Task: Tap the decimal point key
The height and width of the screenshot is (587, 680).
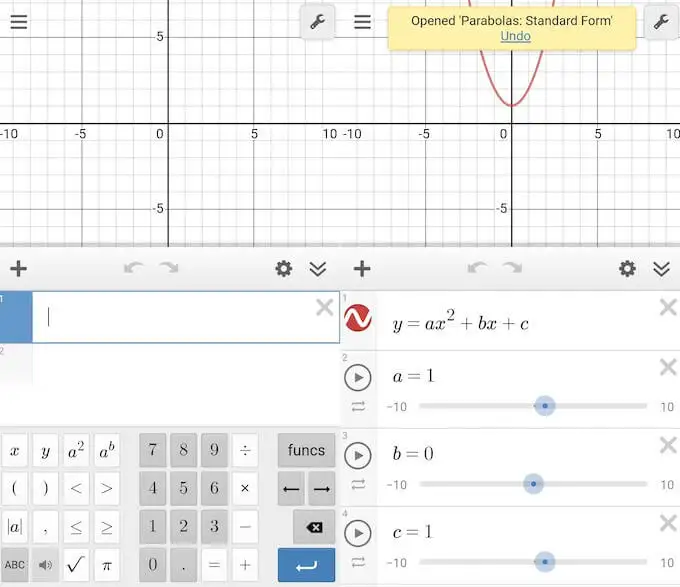Action: (x=183, y=565)
